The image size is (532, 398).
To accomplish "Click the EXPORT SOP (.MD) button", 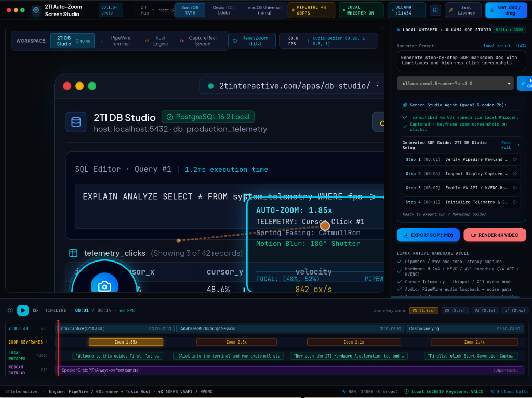I will (428, 235).
